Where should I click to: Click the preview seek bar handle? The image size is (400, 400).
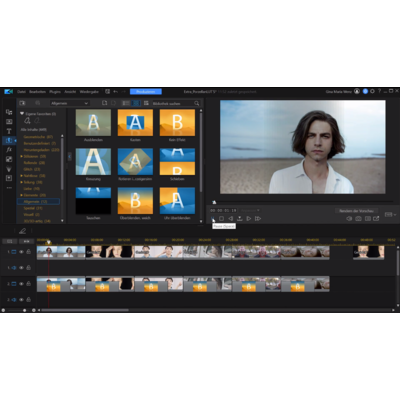(x=214, y=202)
